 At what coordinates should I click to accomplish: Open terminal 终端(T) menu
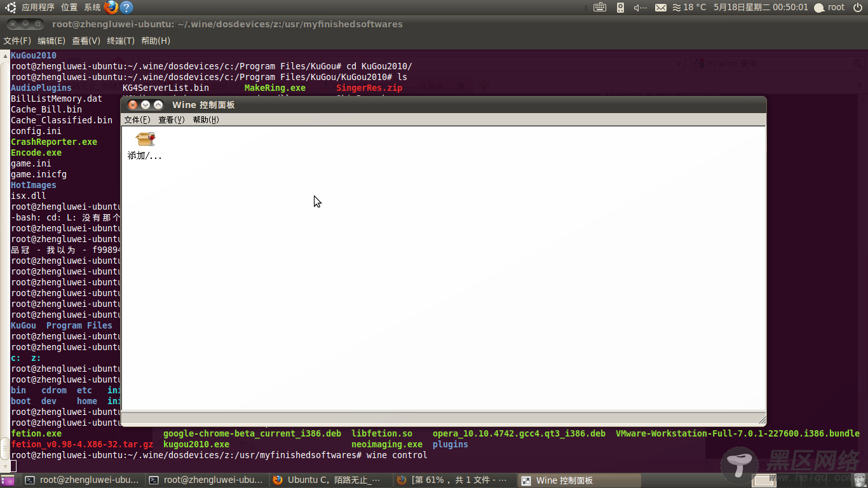(x=121, y=41)
